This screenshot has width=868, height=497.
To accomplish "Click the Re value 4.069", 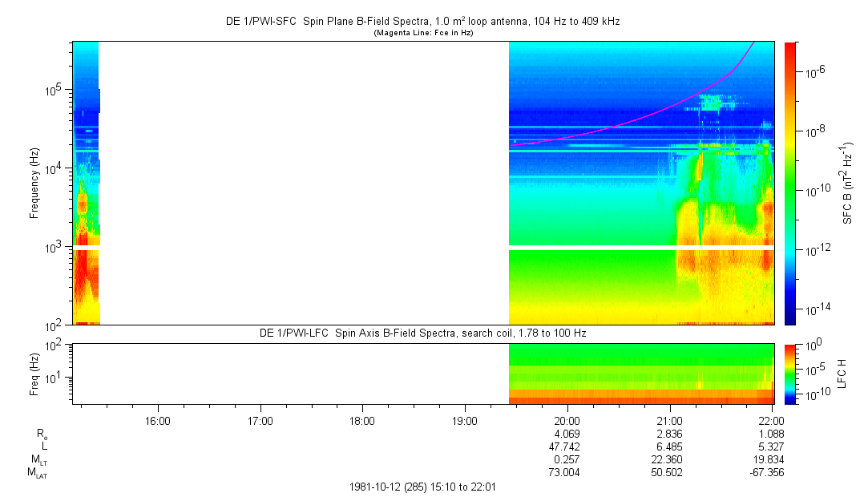I will pyautogui.click(x=567, y=433).
